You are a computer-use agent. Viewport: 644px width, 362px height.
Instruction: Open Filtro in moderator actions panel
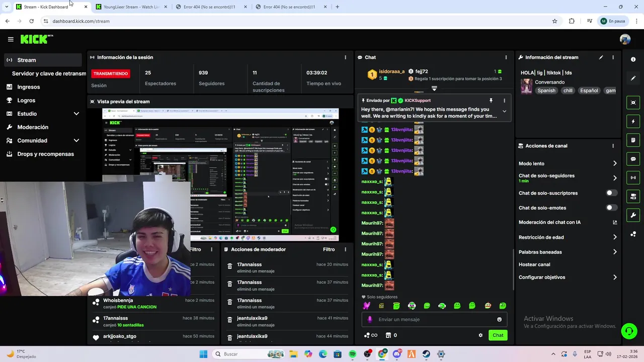point(329,249)
